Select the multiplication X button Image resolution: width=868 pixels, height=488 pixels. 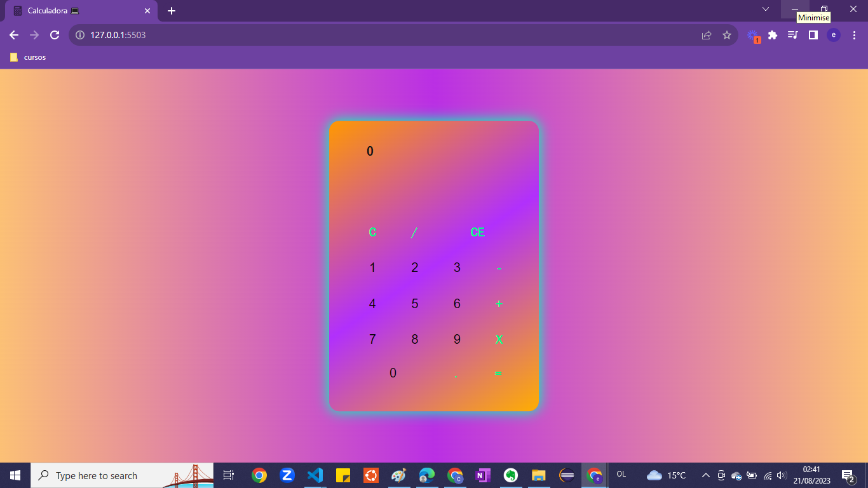click(x=498, y=339)
